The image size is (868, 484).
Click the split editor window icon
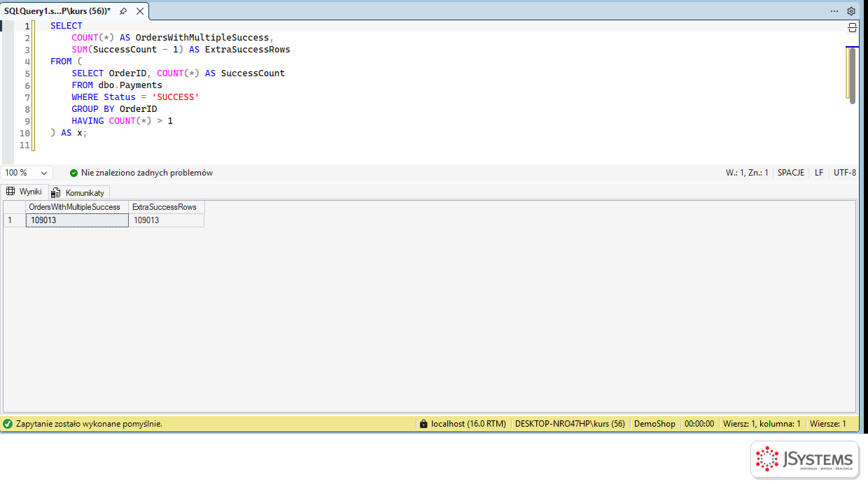coord(853,28)
